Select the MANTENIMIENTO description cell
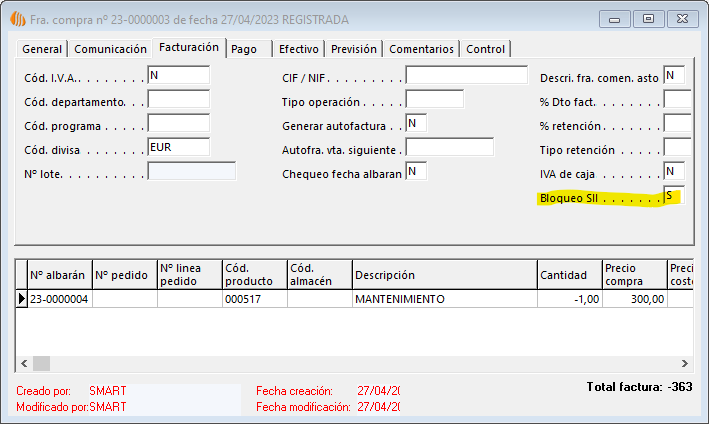The image size is (709, 424). click(x=444, y=299)
